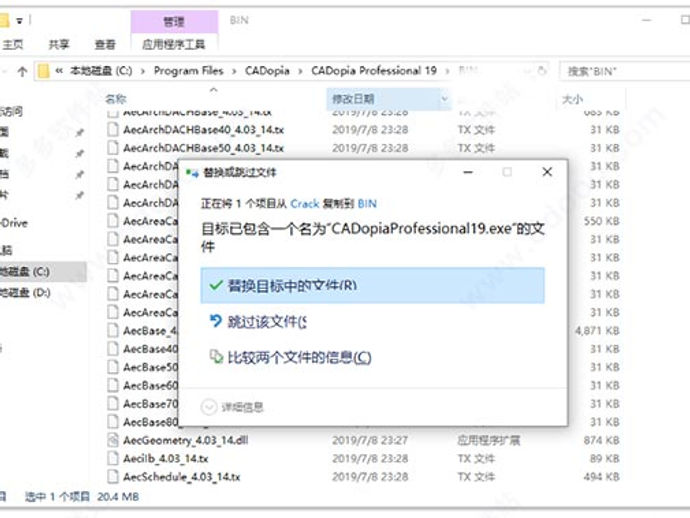Expand the details section in dialog
This screenshot has height=518, width=690.
(x=232, y=407)
